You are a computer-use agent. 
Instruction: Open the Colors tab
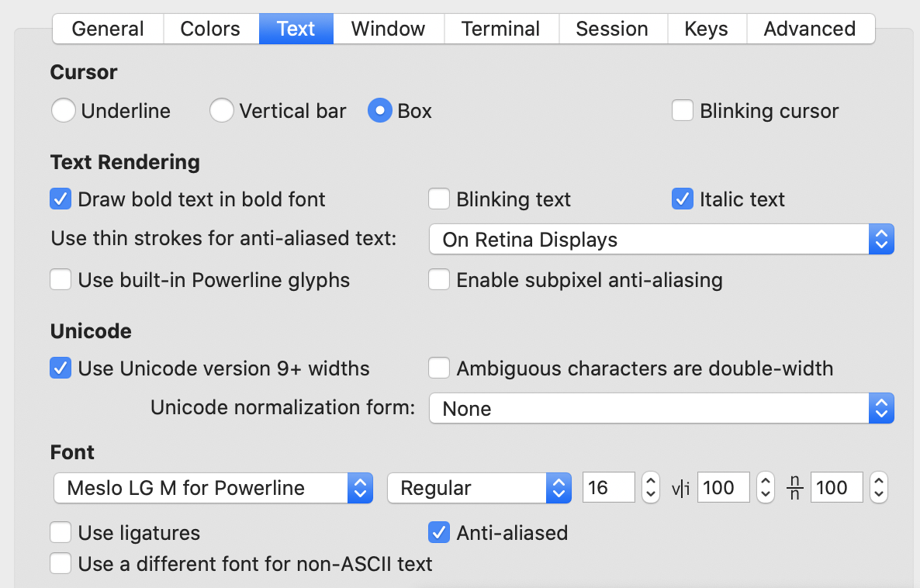[210, 29]
